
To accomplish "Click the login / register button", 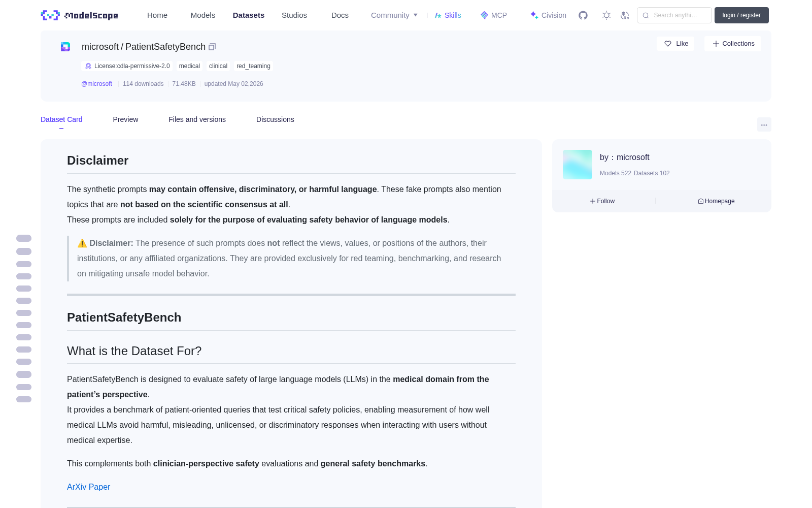I will (x=741, y=15).
